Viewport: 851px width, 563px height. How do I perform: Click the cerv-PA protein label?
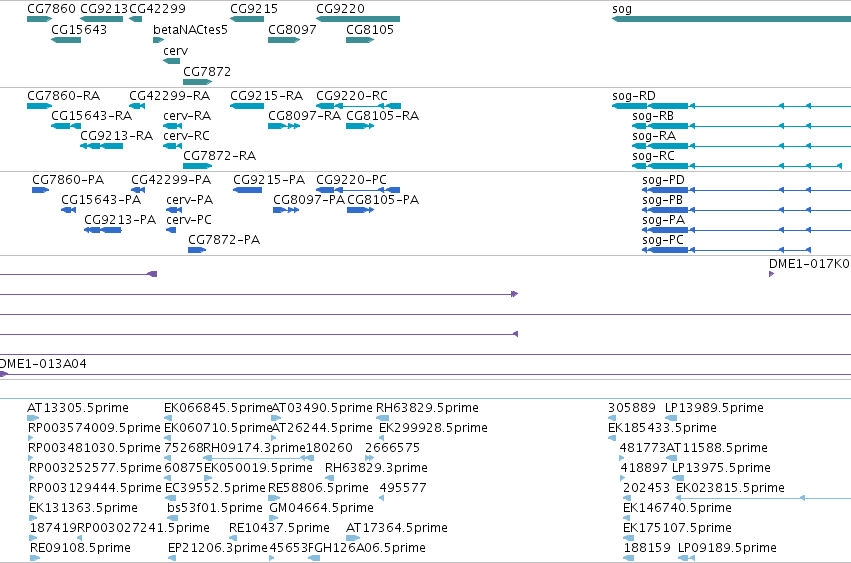189,200
